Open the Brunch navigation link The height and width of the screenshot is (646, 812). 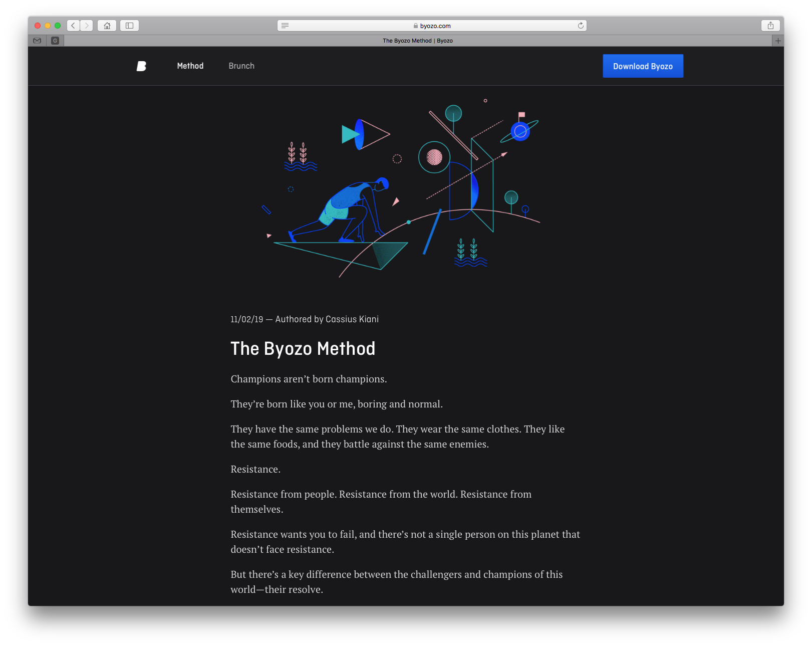pos(241,66)
